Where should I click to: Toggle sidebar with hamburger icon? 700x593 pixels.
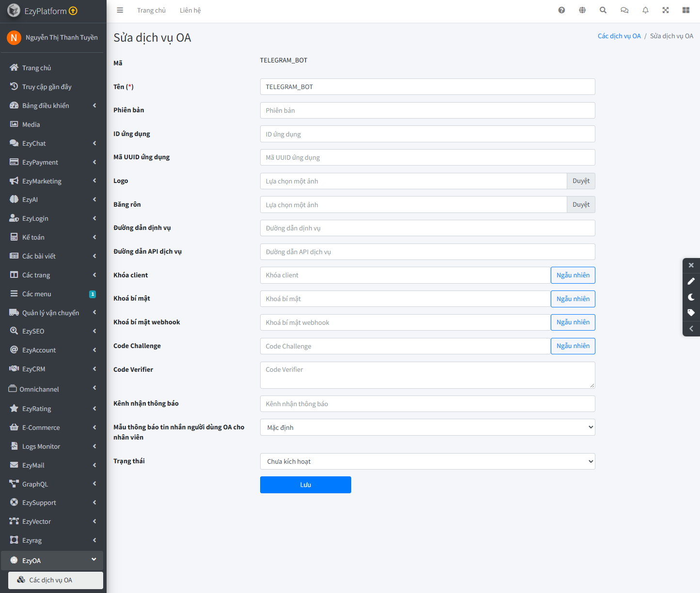(x=120, y=10)
